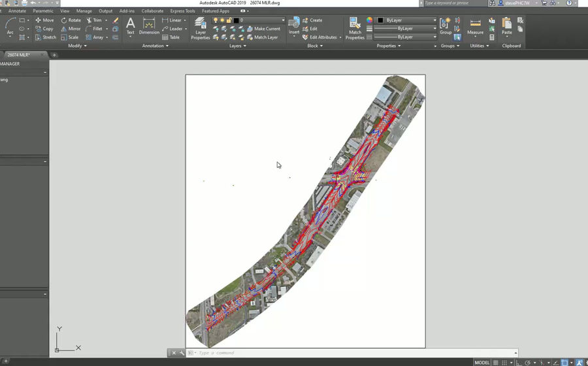This screenshot has height=366, width=588.
Task: Use the Mirror tool
Action: click(71, 29)
